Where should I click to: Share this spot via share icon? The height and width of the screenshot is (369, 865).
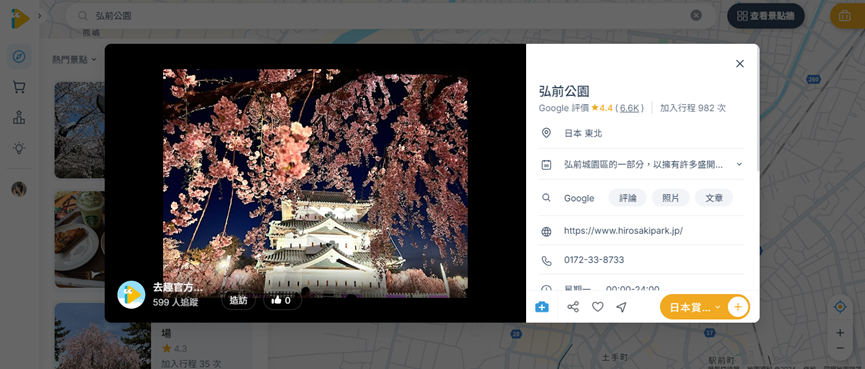(x=573, y=307)
